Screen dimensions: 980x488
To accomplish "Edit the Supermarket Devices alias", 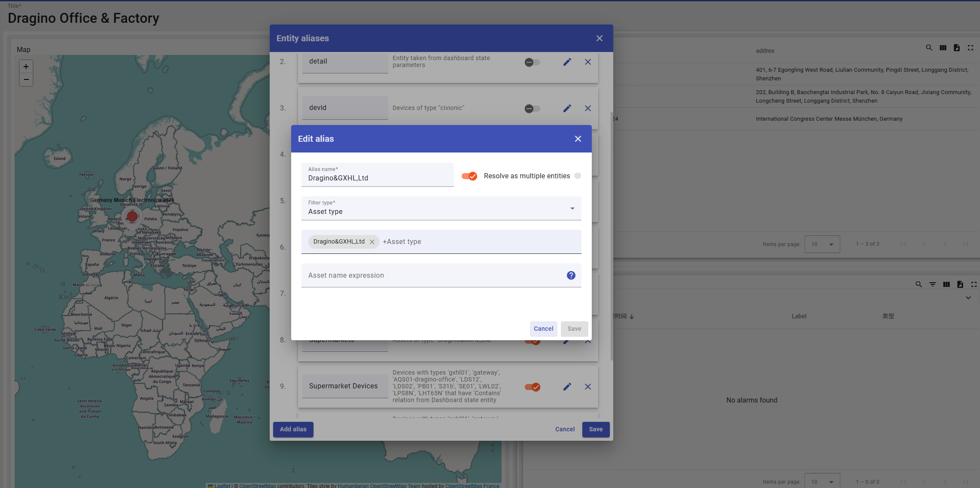I will click(x=567, y=387).
